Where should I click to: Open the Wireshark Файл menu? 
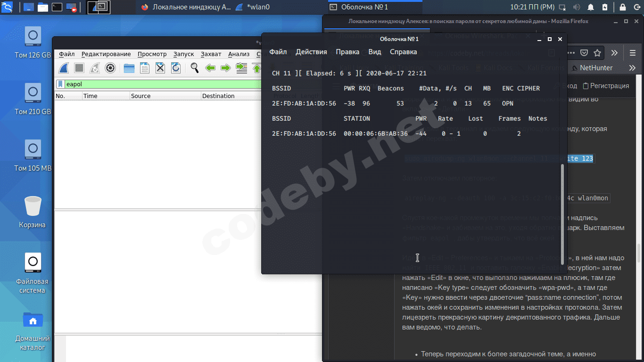[67, 54]
